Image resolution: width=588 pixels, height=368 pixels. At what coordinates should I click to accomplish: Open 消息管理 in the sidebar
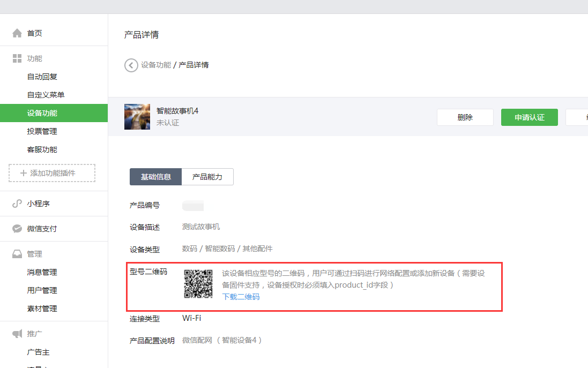tap(42, 272)
